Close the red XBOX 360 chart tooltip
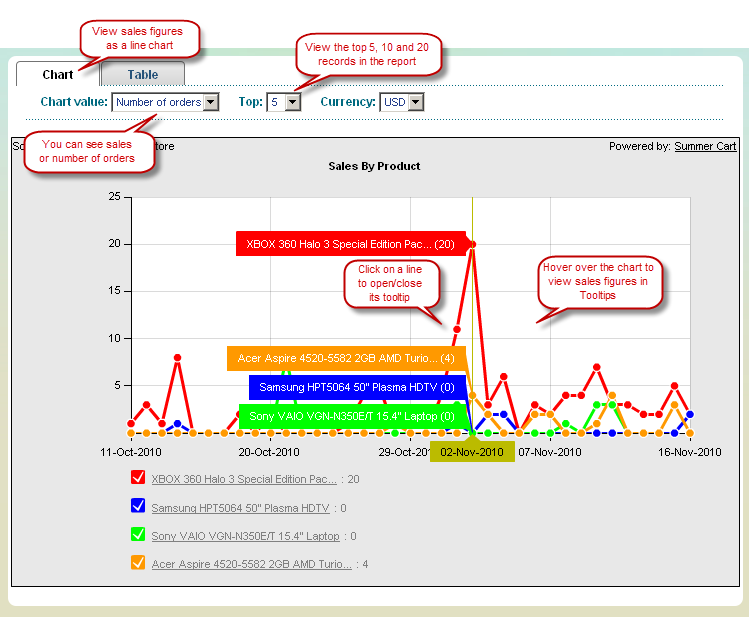 click(350, 244)
